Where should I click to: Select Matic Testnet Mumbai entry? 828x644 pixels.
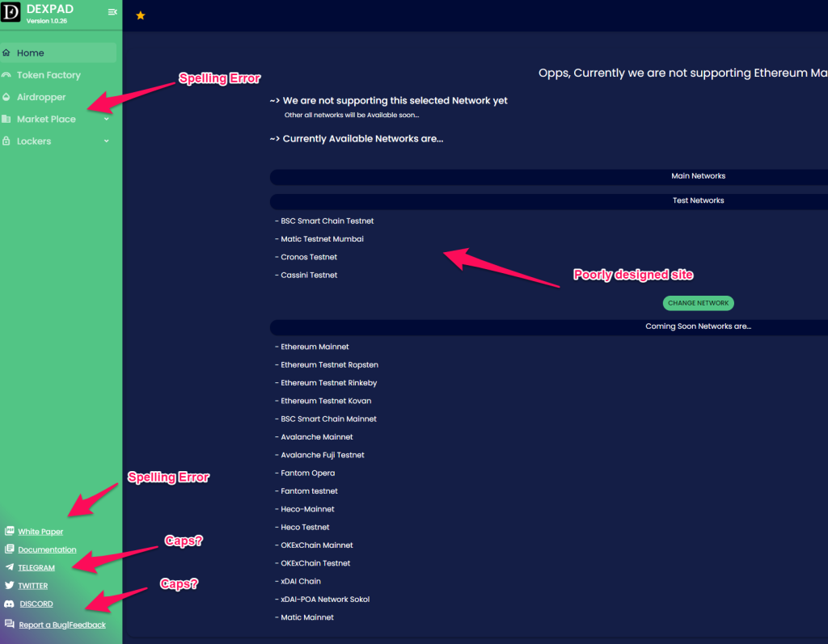319,239
